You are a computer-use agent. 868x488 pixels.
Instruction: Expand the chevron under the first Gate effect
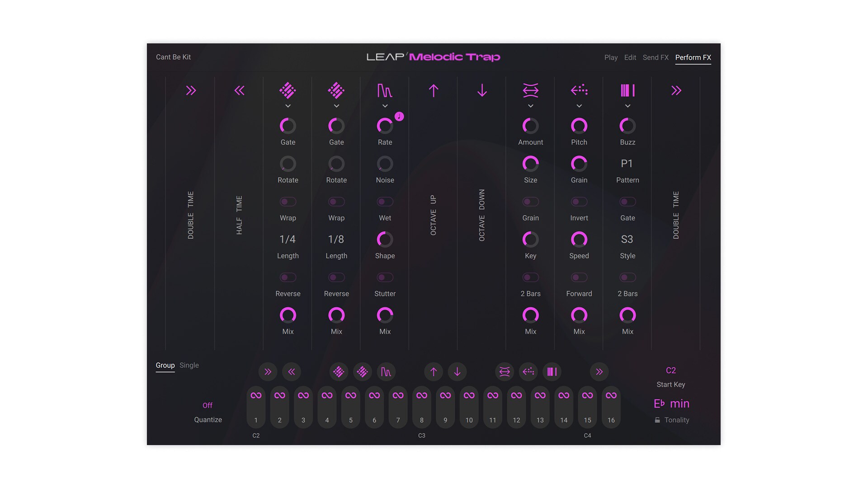click(288, 106)
